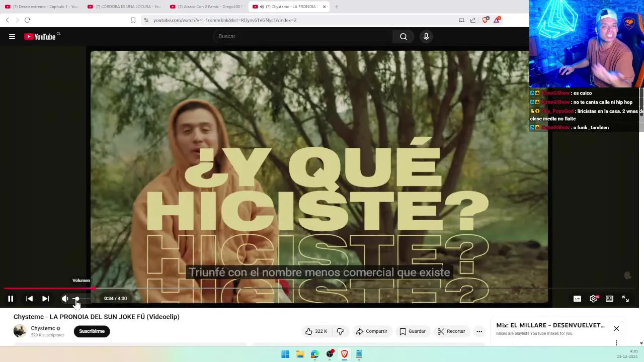Share this page via the address bar icon
Image resolution: width=644 pixels, height=362 pixels.
pyautogui.click(x=473, y=20)
